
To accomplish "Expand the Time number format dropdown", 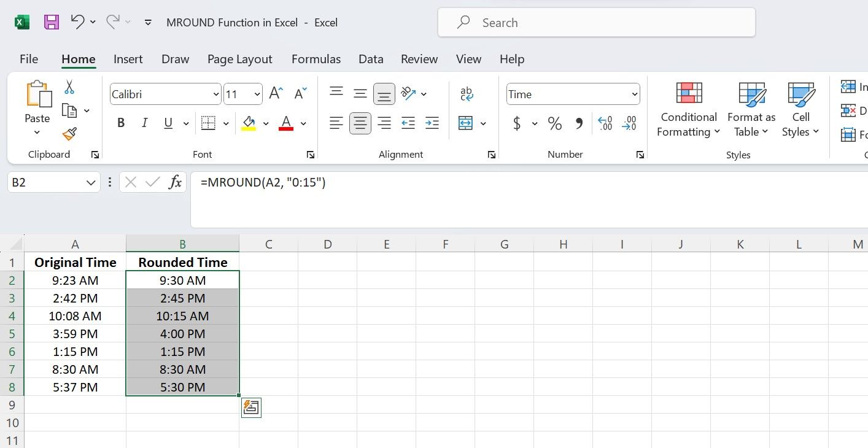I will [634, 95].
